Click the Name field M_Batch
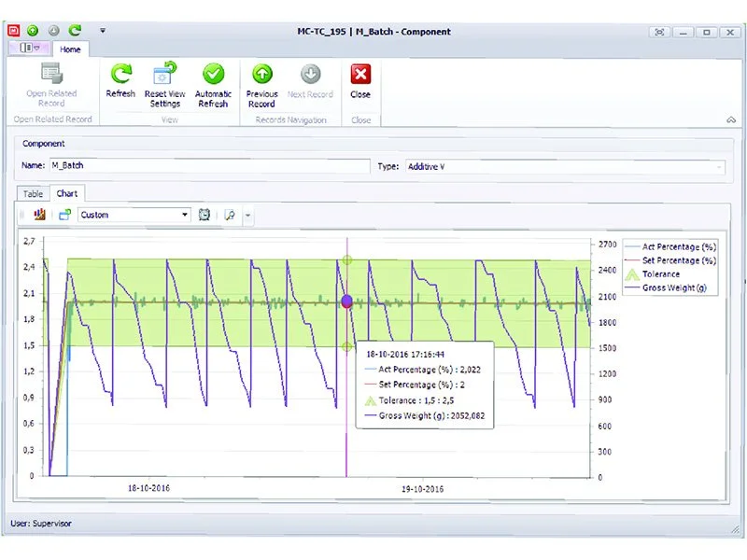Image resolution: width=747 pixels, height=560 pixels. [x=209, y=165]
